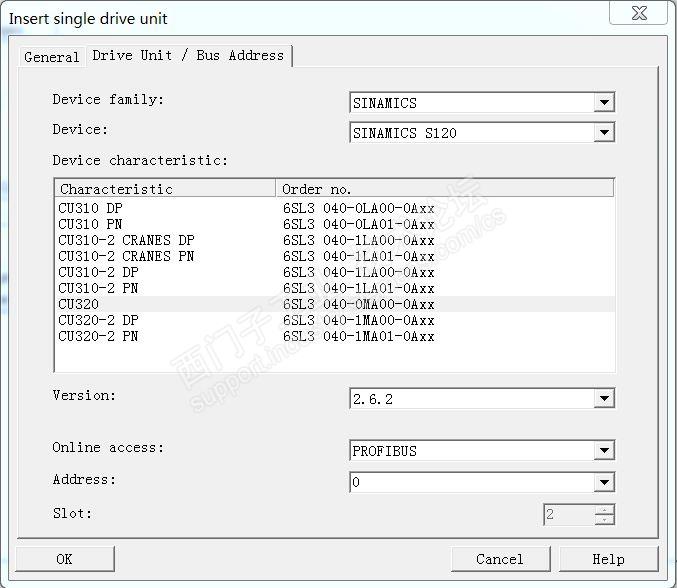Close the Insert single drive unit dialog

coord(639,13)
